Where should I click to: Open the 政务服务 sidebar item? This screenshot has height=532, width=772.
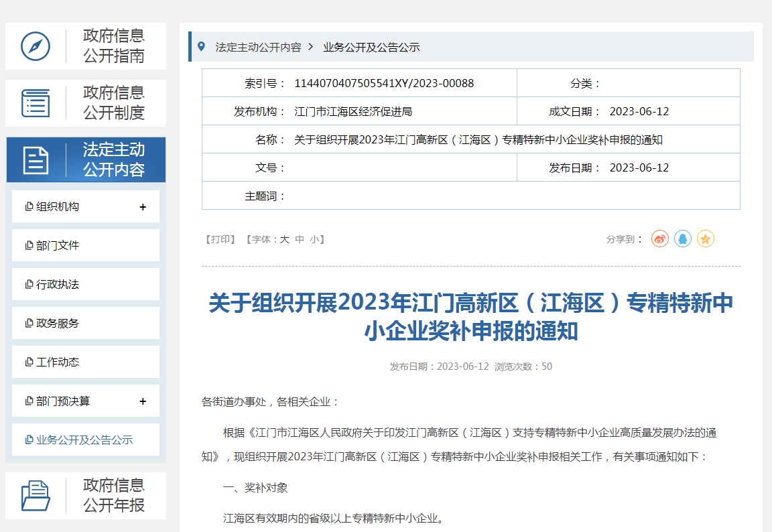(58, 324)
